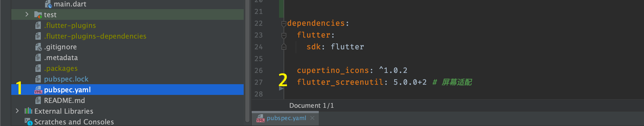Click the .gitignore file icon
The height and width of the screenshot is (126, 644).
(38, 47)
